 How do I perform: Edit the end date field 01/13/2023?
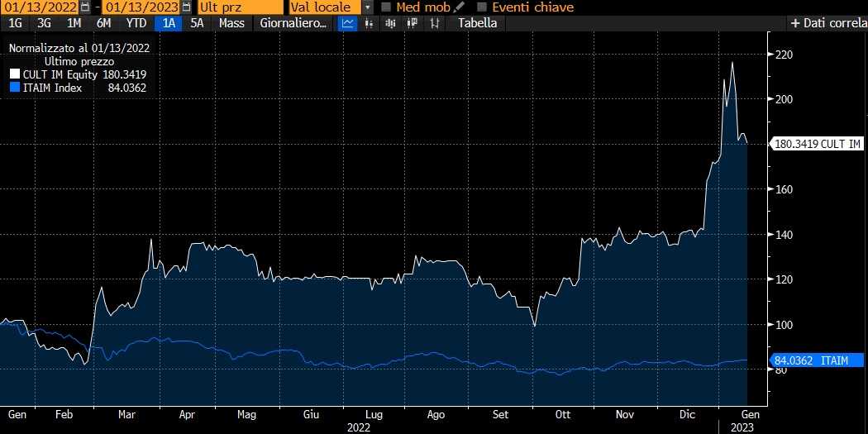tap(142, 7)
